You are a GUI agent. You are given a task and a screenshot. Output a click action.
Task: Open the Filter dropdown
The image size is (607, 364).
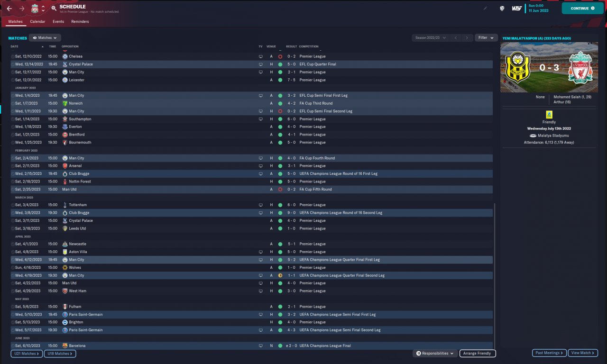[x=486, y=37]
